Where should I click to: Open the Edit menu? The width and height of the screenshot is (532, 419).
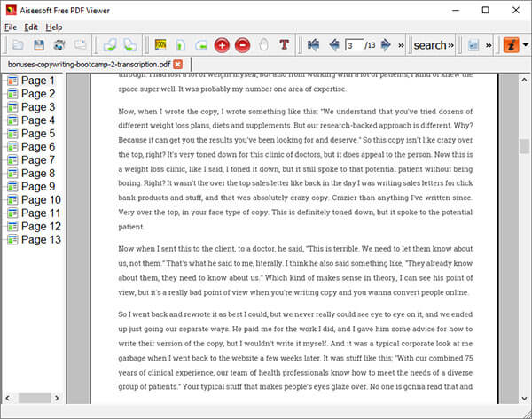[x=31, y=27]
